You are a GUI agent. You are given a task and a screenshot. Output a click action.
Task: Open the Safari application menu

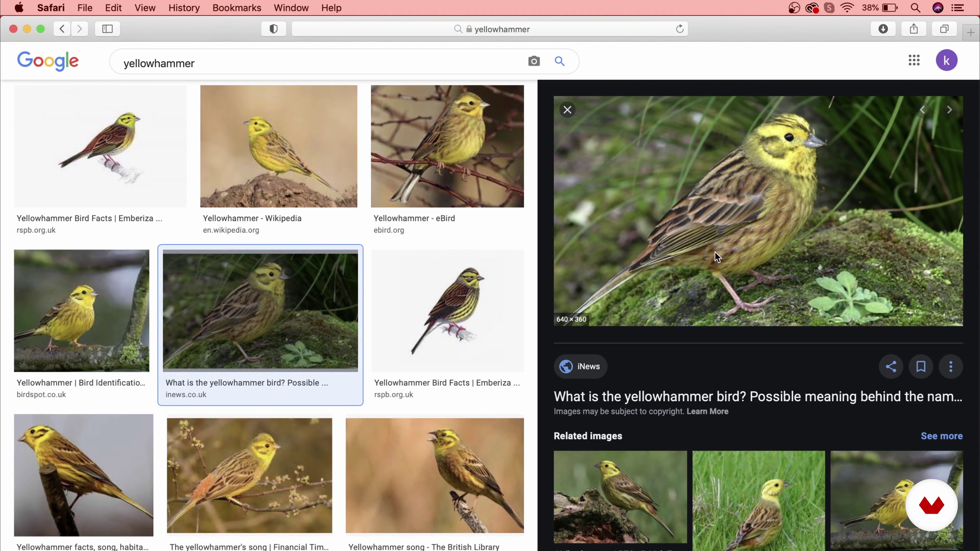coord(51,8)
